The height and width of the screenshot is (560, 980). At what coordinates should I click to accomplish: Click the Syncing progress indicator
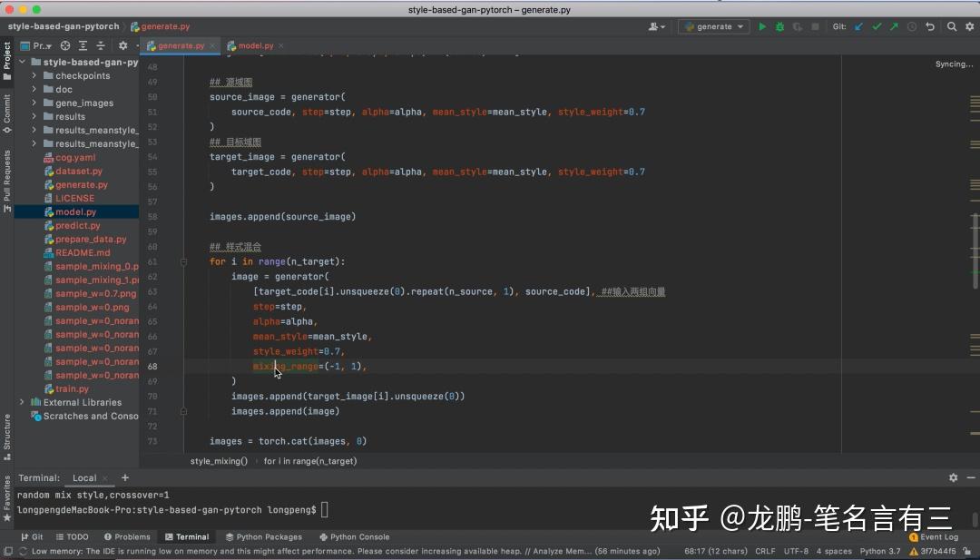pyautogui.click(x=954, y=64)
